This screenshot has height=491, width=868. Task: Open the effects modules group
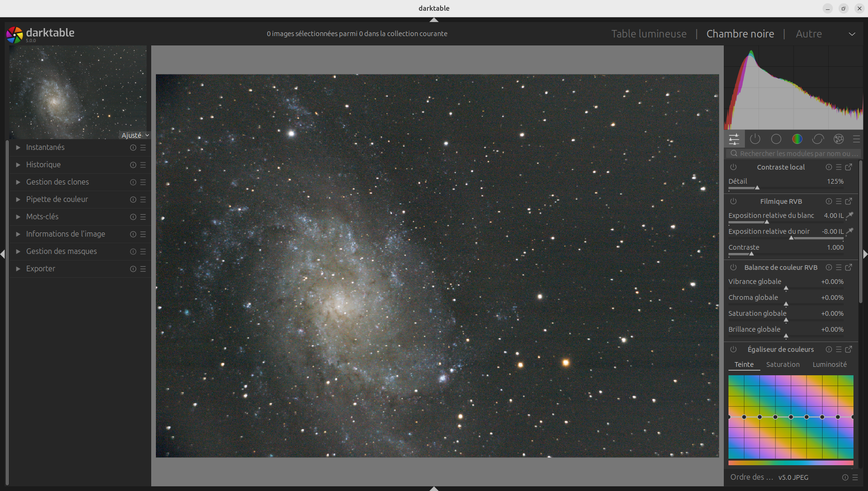(x=838, y=139)
